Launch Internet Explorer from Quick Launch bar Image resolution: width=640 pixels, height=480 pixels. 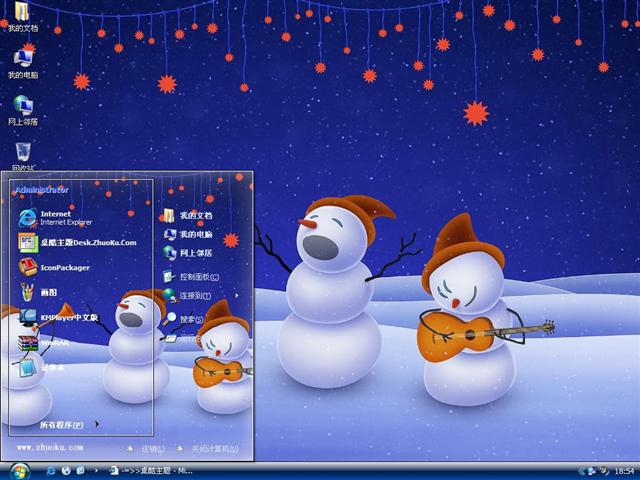pyautogui.click(x=51, y=471)
